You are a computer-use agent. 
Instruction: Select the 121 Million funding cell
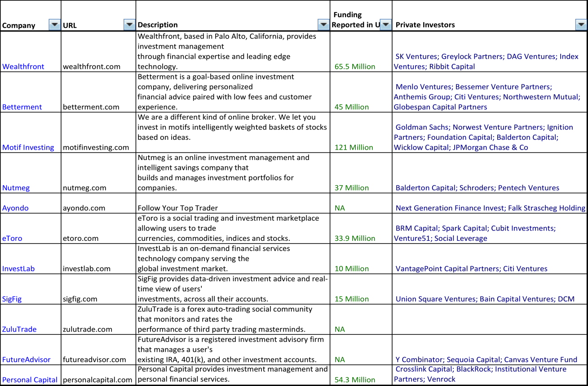coord(354,147)
